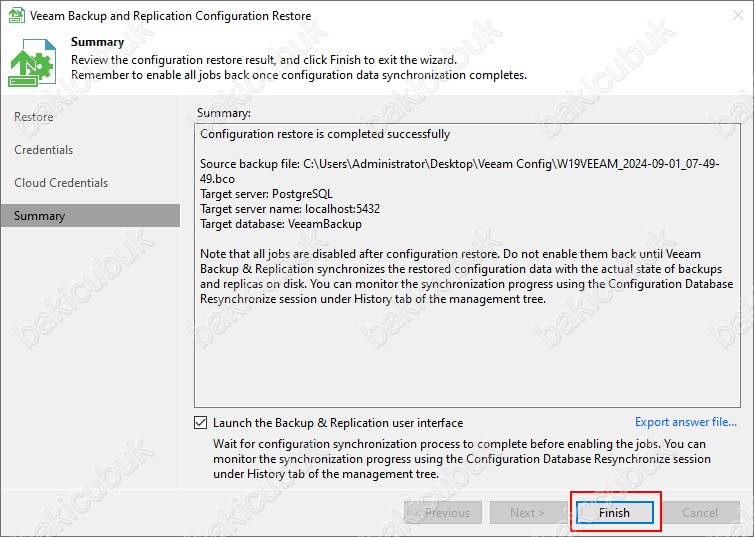Click the 'Note that all jobs are disabled' paragraph
Viewport: 754px width, 537px height.
click(x=466, y=276)
